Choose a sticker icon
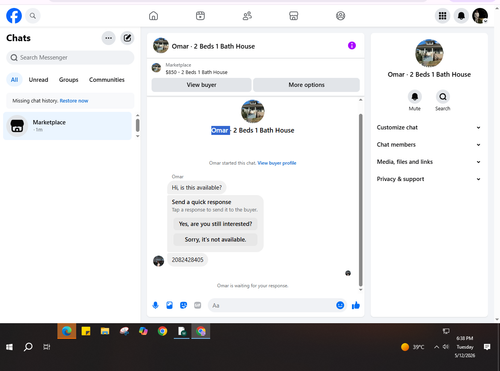500x371 pixels. click(x=183, y=305)
